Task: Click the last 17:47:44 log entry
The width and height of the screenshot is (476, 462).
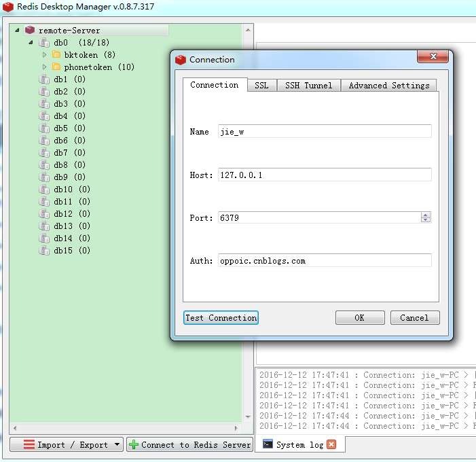Action: pos(367,425)
